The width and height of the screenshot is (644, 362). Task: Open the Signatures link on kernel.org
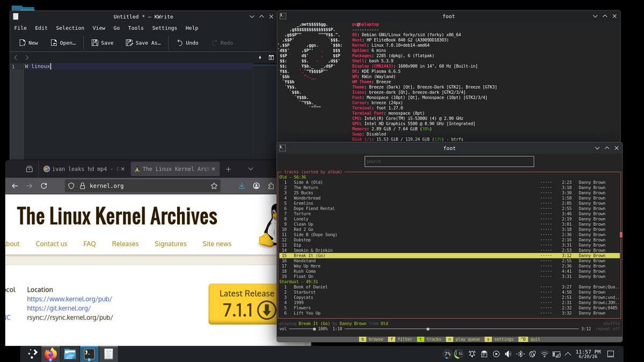tap(171, 243)
